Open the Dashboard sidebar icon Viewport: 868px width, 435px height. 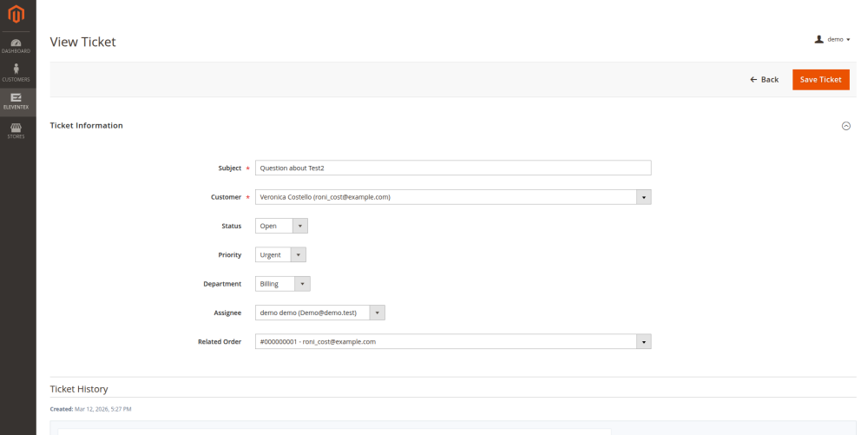pyautogui.click(x=17, y=46)
